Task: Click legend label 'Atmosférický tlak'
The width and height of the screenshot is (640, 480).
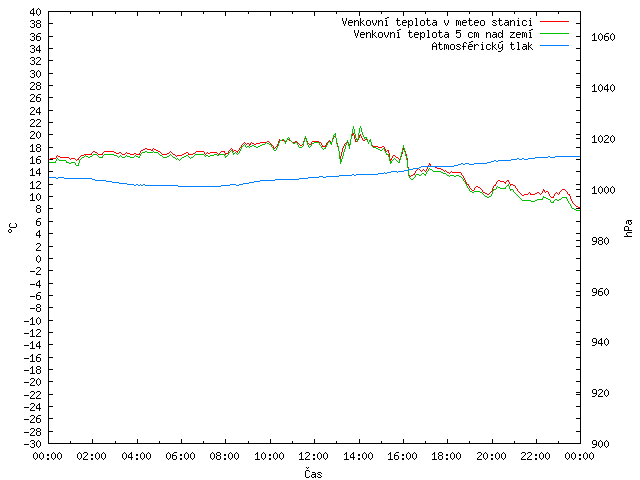Action: pos(482,47)
